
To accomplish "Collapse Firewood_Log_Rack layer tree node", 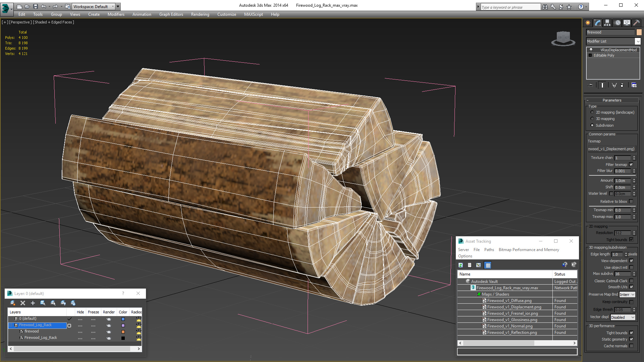I will coord(11,325).
